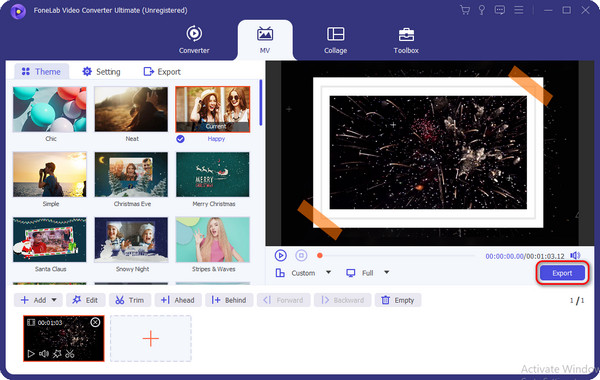Viewport: 600px width, 380px height.
Task: Click the Ahead button
Action: [178, 300]
